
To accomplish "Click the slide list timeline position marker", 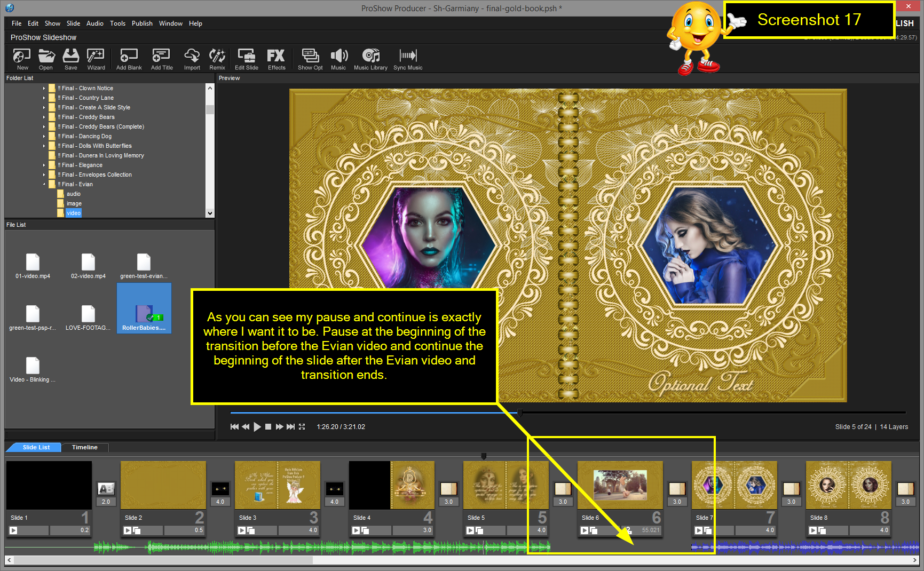I will point(484,456).
